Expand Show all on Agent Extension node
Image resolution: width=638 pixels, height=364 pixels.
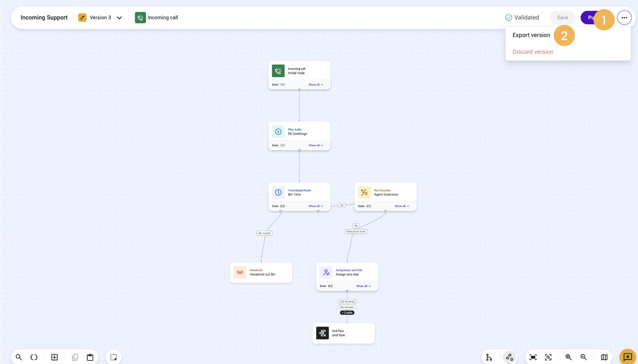tap(402, 206)
